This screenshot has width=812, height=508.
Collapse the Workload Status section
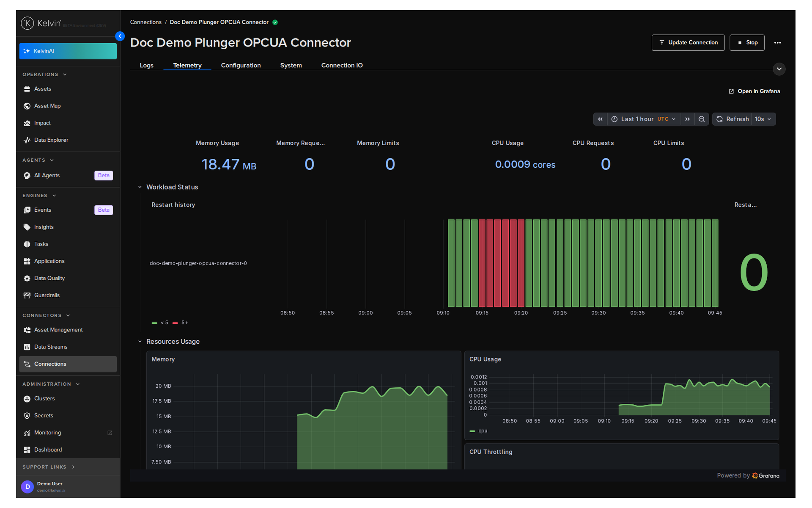pyautogui.click(x=140, y=187)
